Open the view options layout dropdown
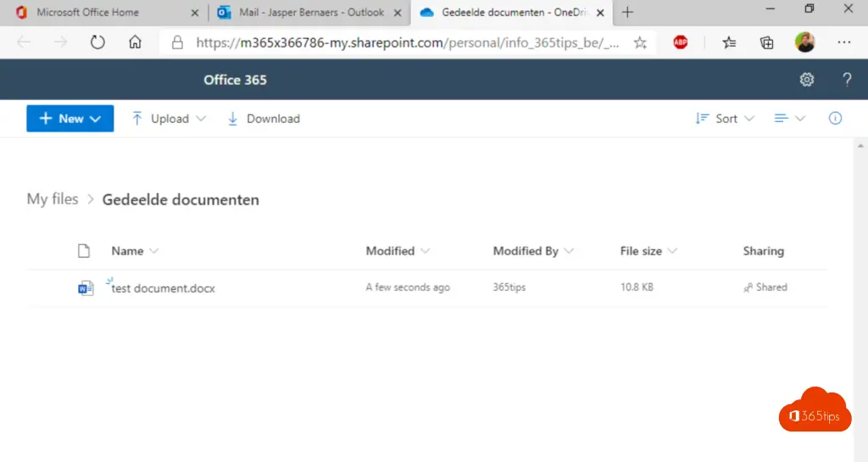This screenshot has width=868, height=462. click(789, 119)
